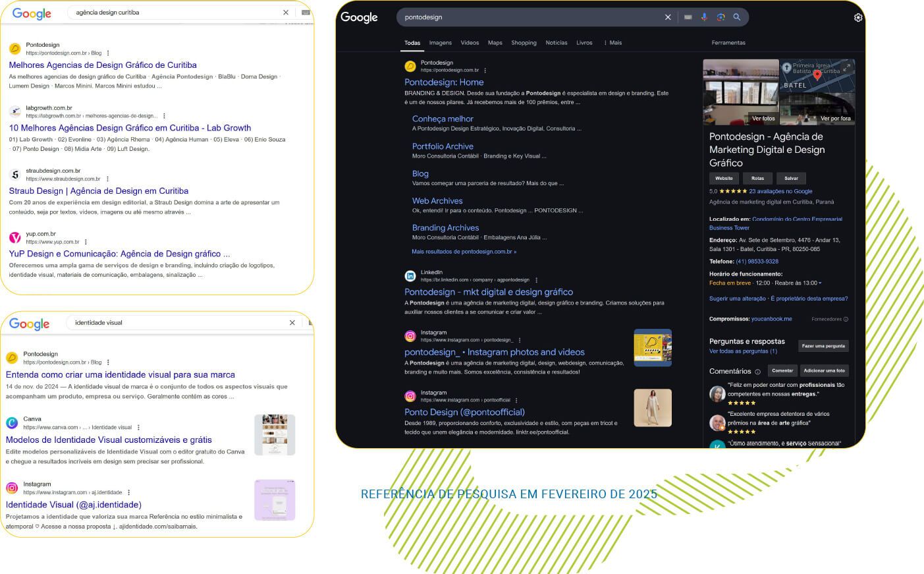Open the settings gear in dark Google page
This screenshot has height=574, width=924.
point(857,18)
